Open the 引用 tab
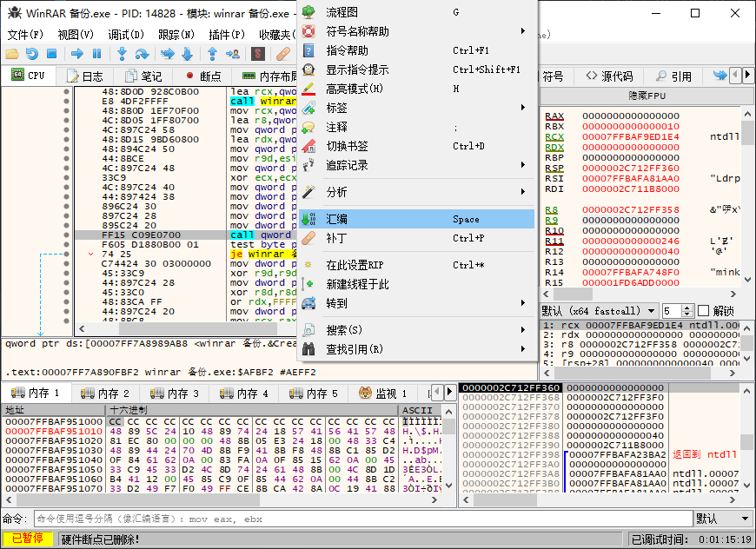The height and width of the screenshot is (549, 756). coord(674,76)
